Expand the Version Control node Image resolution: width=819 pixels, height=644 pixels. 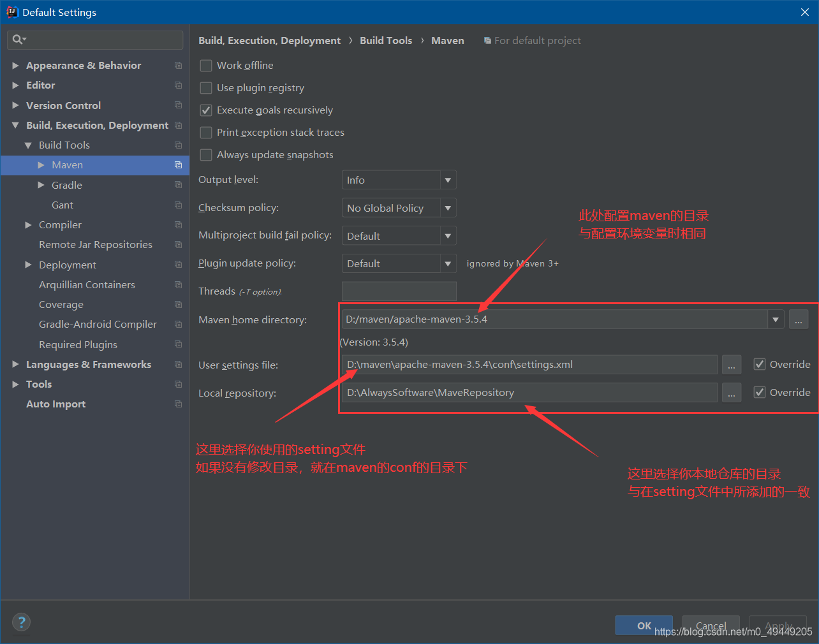15,105
